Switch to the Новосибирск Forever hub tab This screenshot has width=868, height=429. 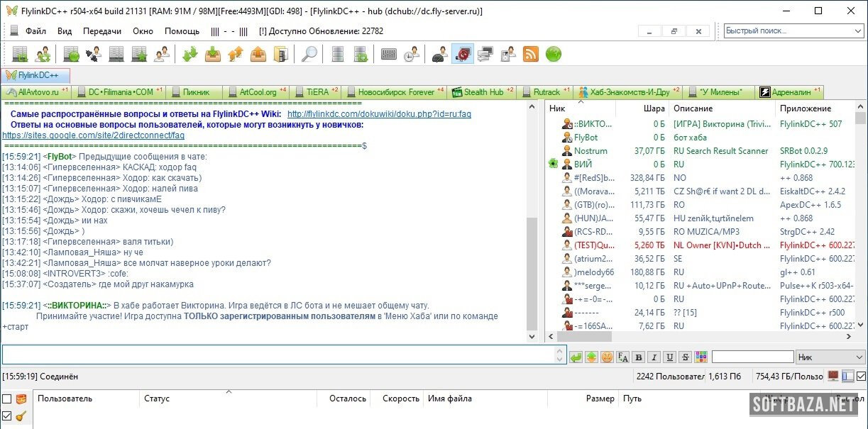point(394,92)
